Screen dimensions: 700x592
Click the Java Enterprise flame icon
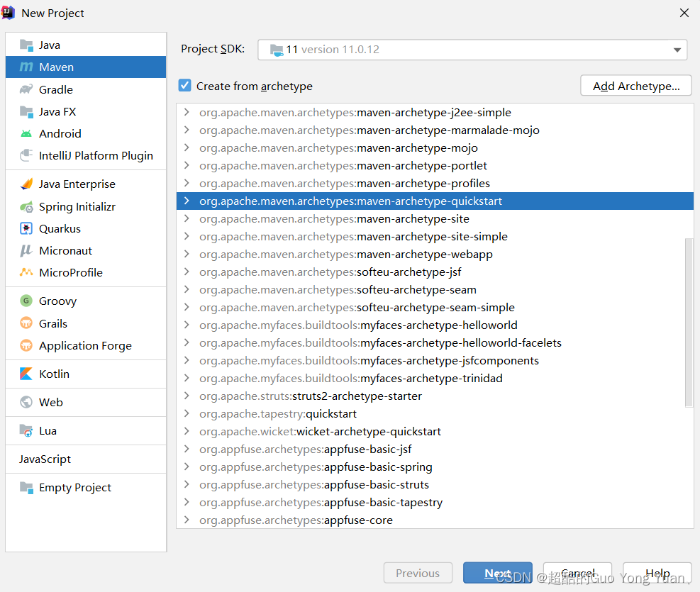coord(26,184)
